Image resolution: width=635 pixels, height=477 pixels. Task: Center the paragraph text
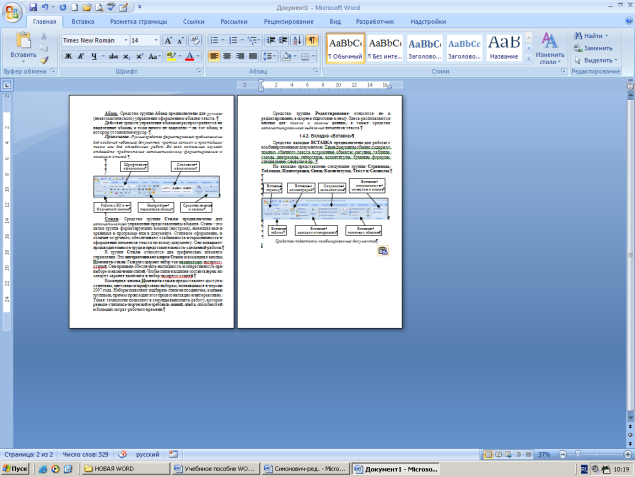click(227, 56)
